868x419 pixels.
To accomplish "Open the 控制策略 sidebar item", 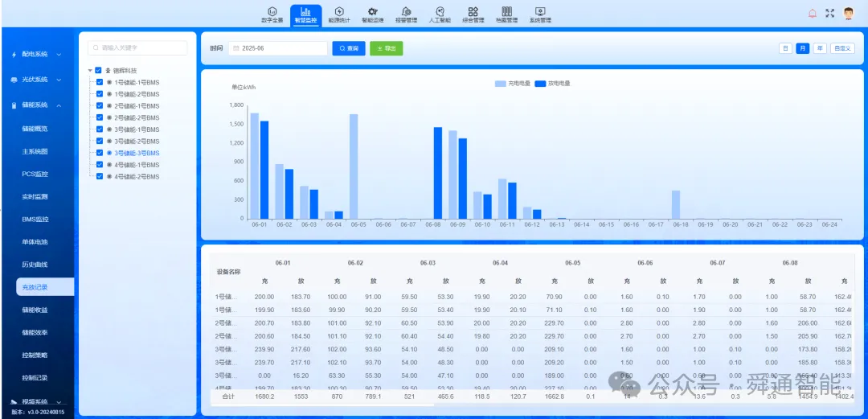I will pos(35,355).
